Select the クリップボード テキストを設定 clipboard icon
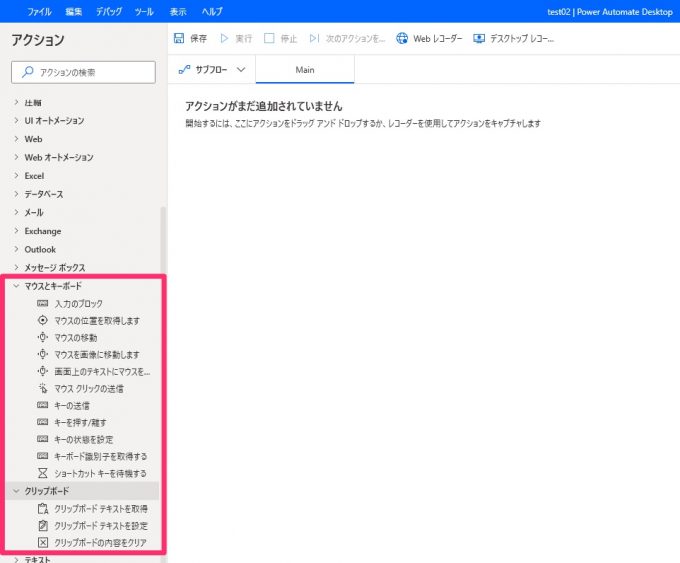The width and height of the screenshot is (680, 563). point(42,525)
